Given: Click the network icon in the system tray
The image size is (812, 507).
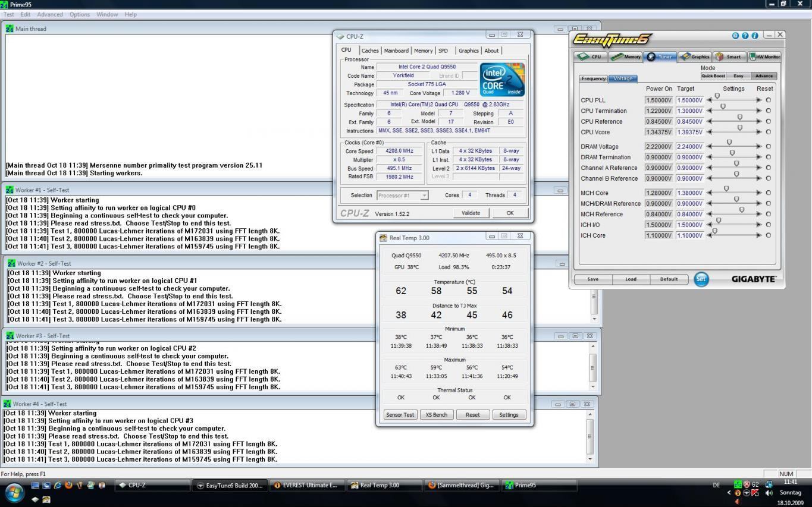Looking at the screenshot, I should [769, 484].
